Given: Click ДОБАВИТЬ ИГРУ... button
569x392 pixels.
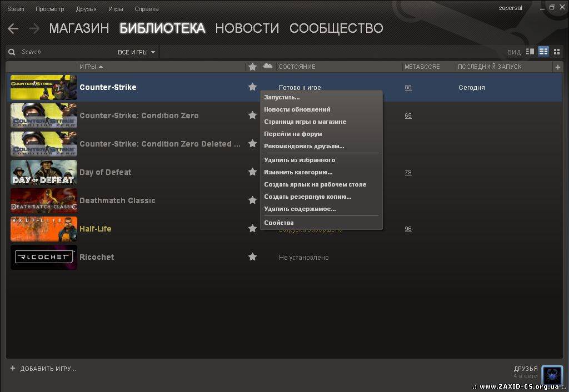Looking at the screenshot, I should click(x=48, y=369).
